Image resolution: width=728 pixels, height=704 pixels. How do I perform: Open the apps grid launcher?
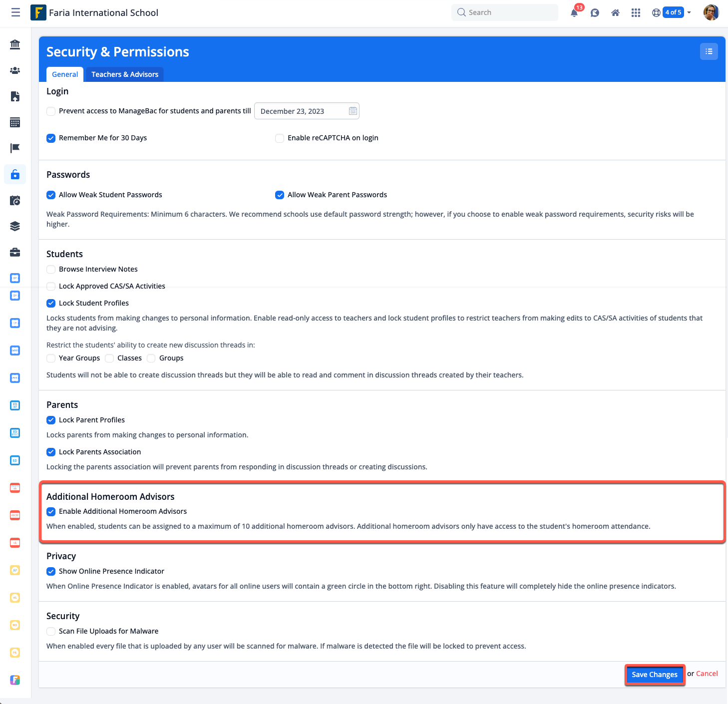click(636, 13)
